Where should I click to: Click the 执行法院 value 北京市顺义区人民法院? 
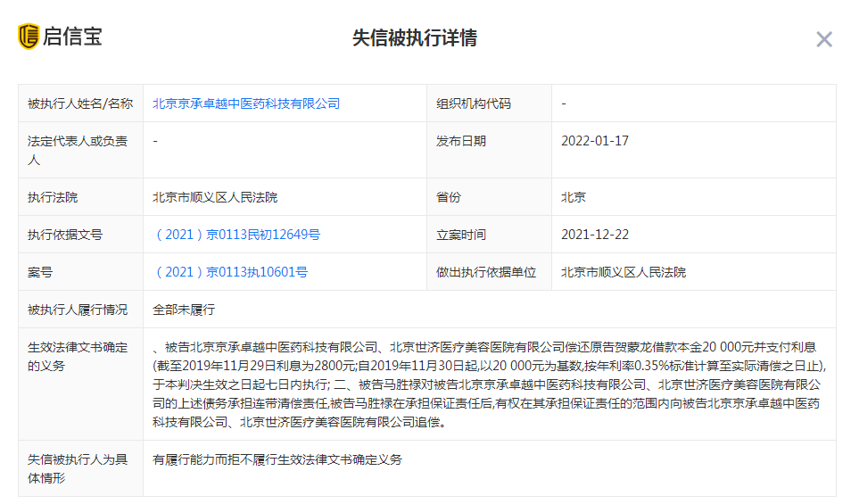point(215,197)
